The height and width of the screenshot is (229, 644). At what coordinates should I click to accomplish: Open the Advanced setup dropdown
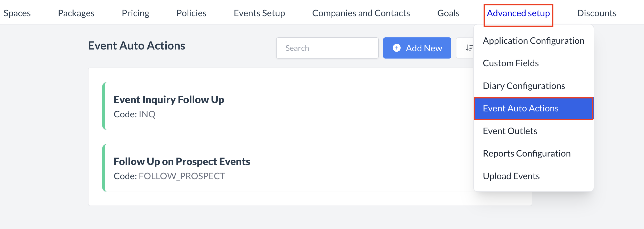click(x=518, y=13)
